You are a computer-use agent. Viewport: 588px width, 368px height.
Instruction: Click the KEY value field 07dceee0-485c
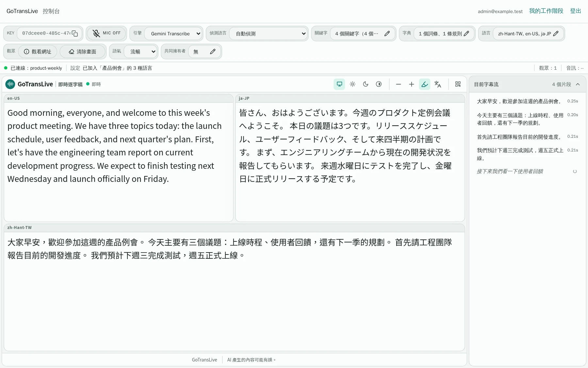[46, 33]
